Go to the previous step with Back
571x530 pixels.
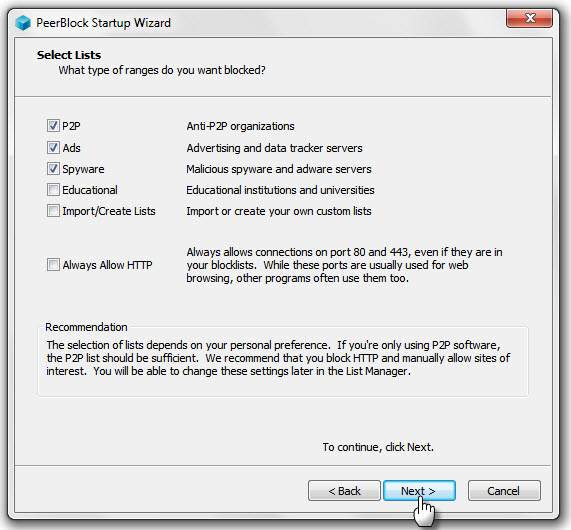(344, 491)
